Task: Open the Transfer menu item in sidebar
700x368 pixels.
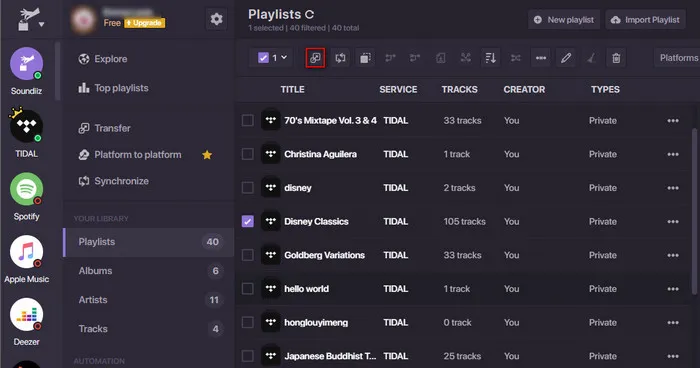Action: 104,128
